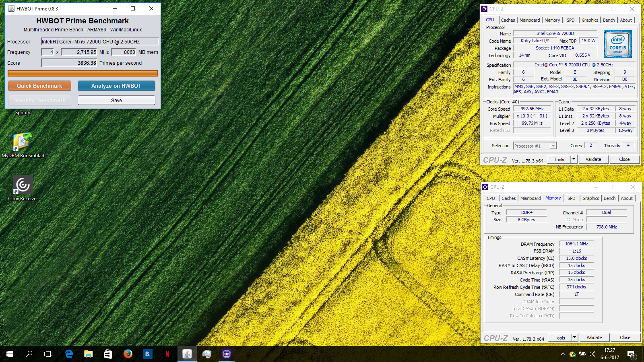Open Action Center notifications icon
Viewport: 644px width, 362px height.
click(631, 354)
